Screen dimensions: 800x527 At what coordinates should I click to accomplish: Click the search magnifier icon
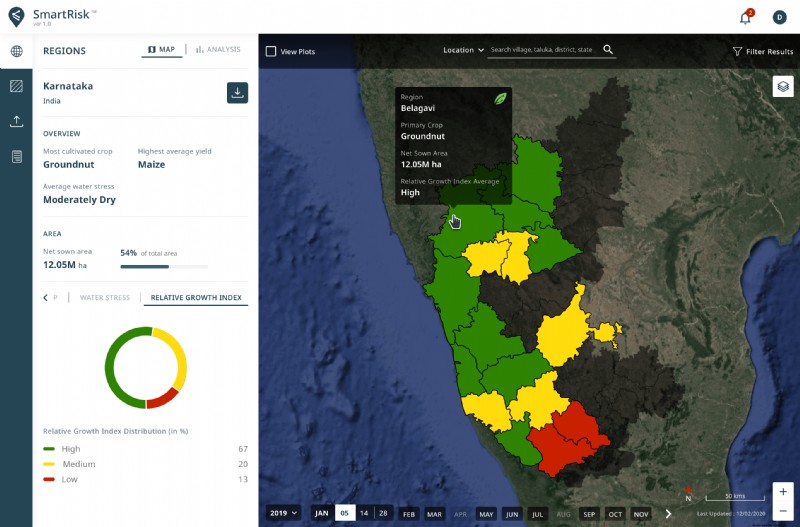click(x=608, y=49)
